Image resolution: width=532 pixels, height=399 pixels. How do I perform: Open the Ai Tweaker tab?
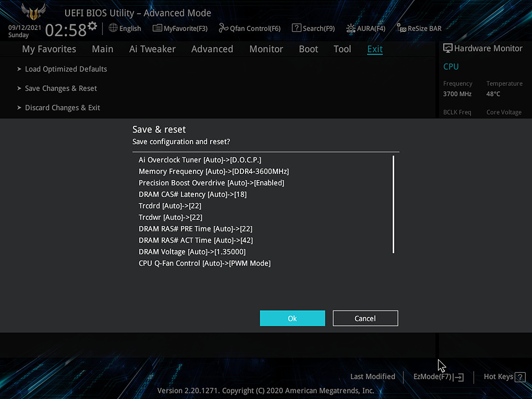(153, 49)
